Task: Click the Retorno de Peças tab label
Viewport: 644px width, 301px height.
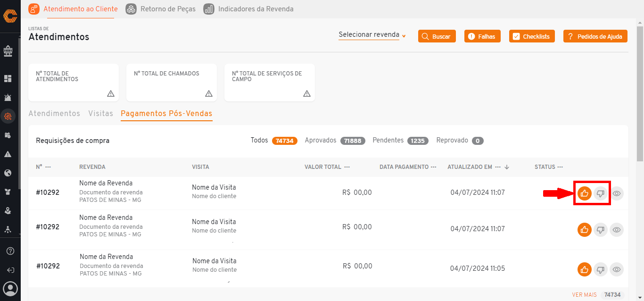Action: coord(168,9)
